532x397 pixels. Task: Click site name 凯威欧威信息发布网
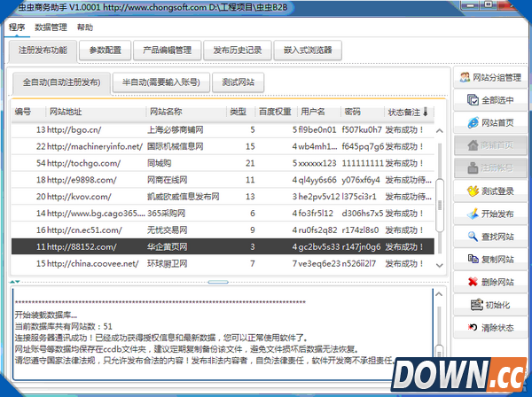coord(184,197)
